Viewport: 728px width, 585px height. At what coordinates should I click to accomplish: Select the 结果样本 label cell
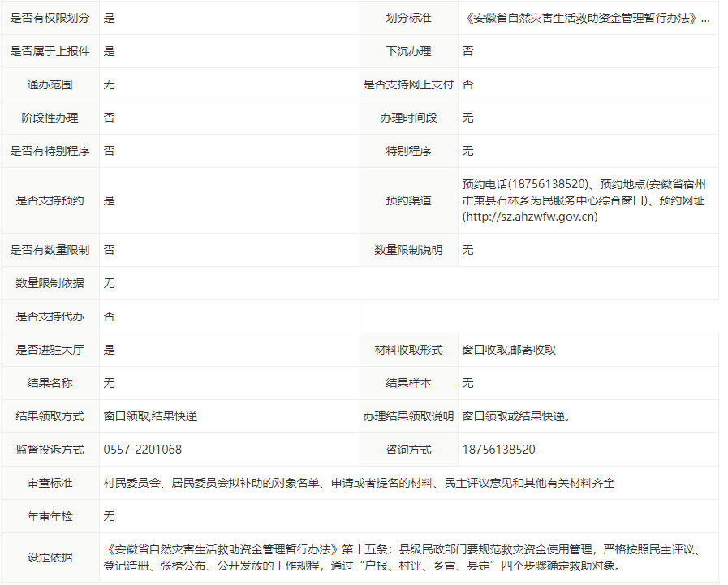coord(408,383)
